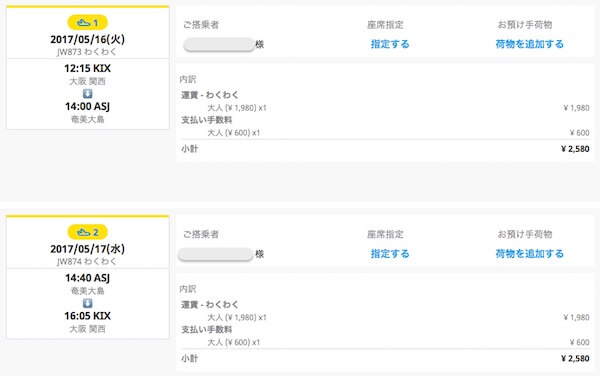
Task: Click the 座席指定 header in flight 1
Action: (x=385, y=25)
